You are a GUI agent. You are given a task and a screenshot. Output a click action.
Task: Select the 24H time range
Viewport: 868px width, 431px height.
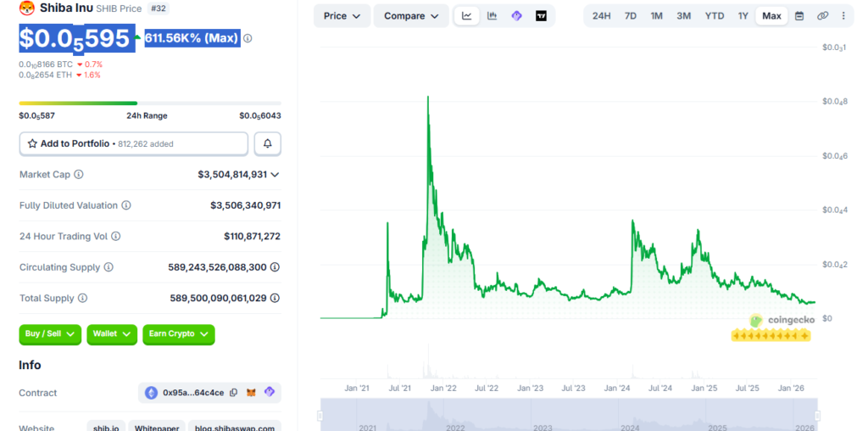pos(601,16)
